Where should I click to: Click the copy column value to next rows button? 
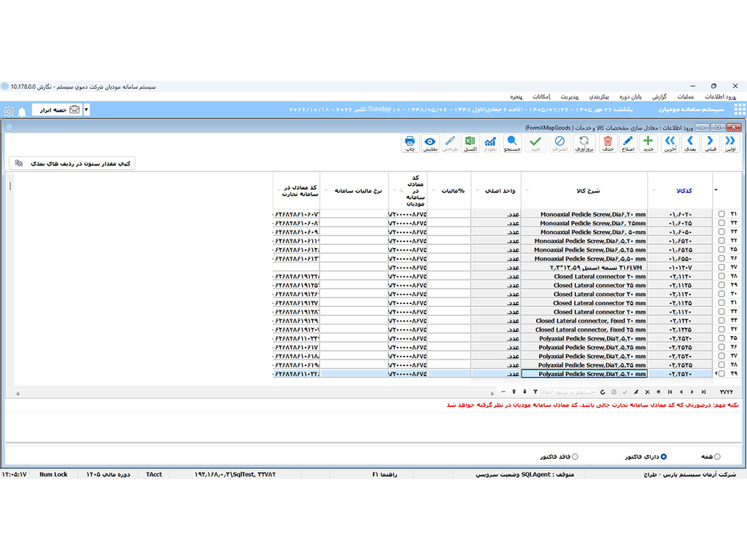(72, 163)
